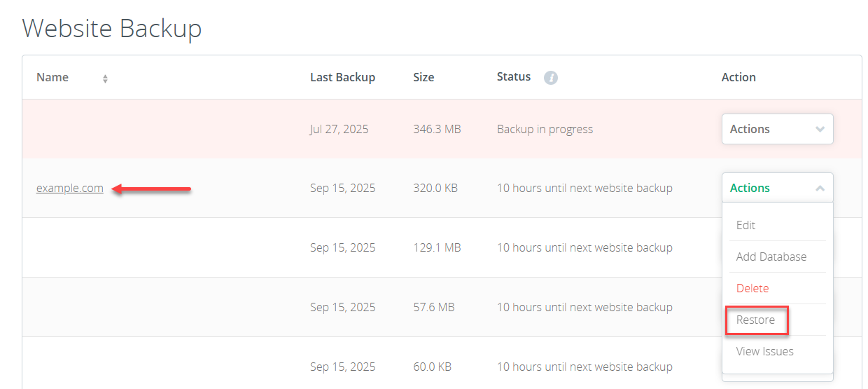
Task: Click the Status column header text
Action: [514, 76]
